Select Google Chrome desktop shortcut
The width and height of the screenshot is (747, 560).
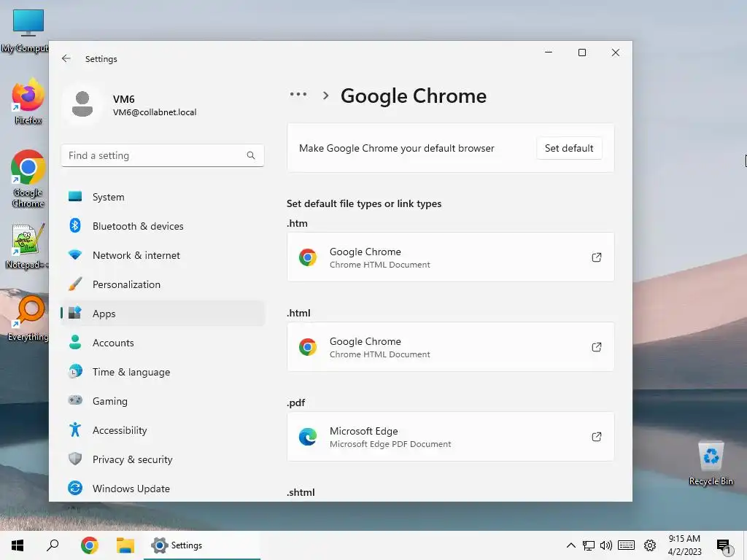coord(28,179)
